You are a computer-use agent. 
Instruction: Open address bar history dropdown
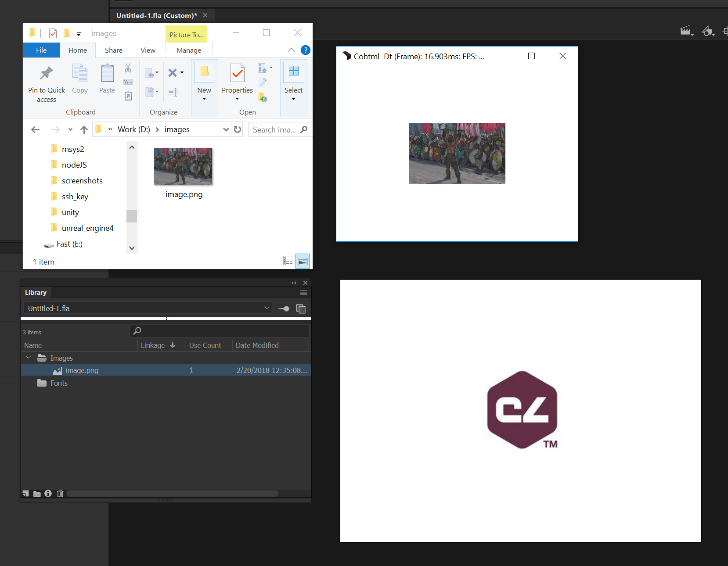tap(226, 129)
